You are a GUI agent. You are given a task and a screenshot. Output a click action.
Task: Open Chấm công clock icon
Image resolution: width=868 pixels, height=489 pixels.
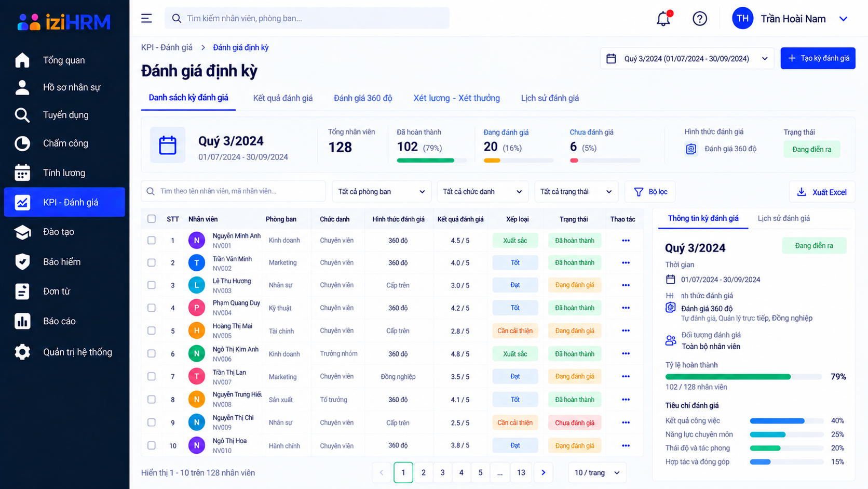click(x=22, y=143)
